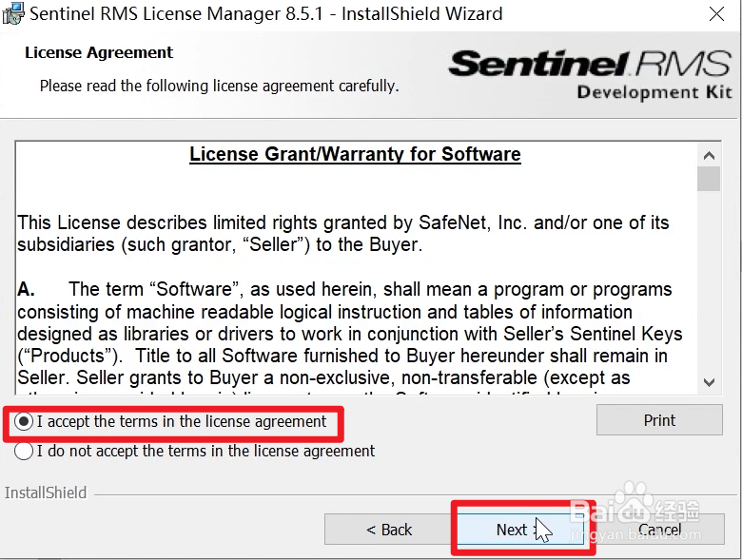Cancel the installation
This screenshot has height=560, width=742.
tap(659, 530)
